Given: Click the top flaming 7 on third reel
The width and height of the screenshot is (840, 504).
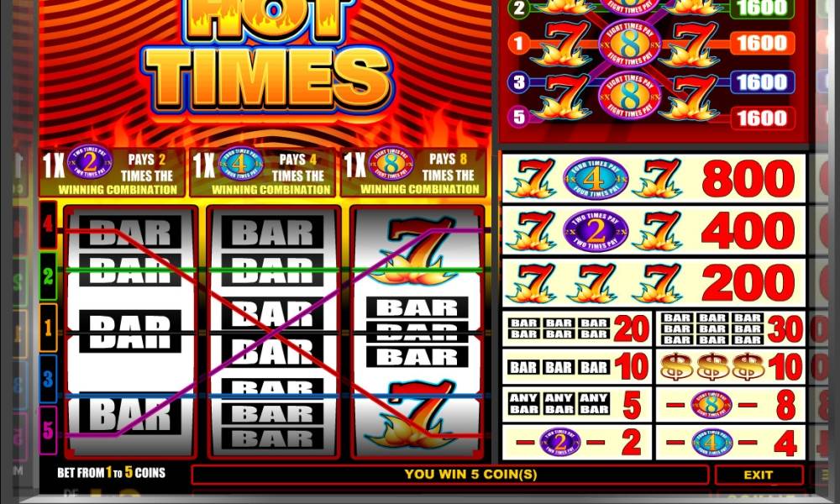Looking at the screenshot, I should (x=415, y=249).
